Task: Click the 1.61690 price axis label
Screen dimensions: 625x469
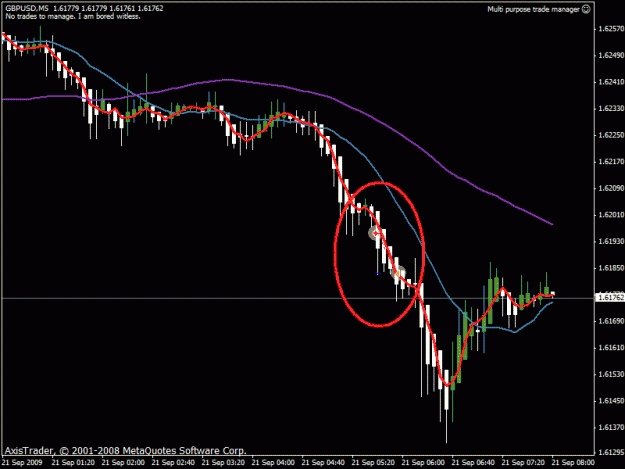Action: click(611, 321)
